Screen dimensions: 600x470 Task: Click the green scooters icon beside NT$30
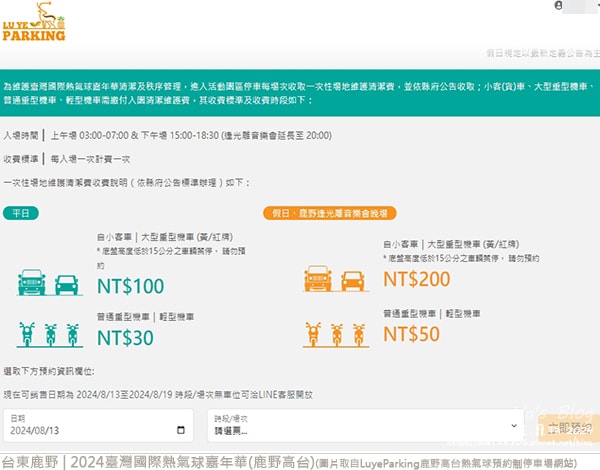pos(50,335)
